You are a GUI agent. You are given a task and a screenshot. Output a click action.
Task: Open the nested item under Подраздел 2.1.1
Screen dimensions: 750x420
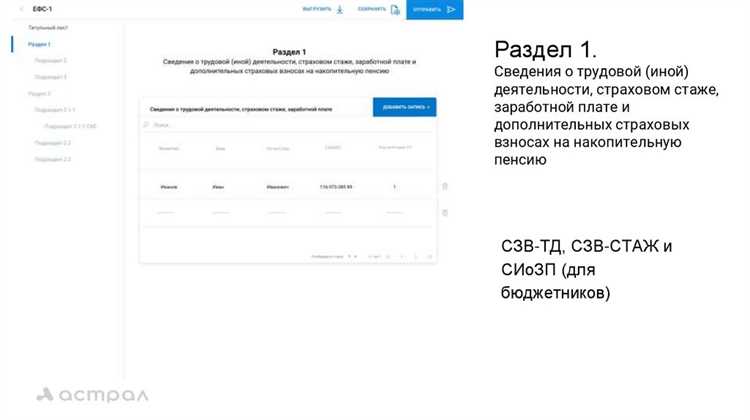pyautogui.click(x=70, y=126)
